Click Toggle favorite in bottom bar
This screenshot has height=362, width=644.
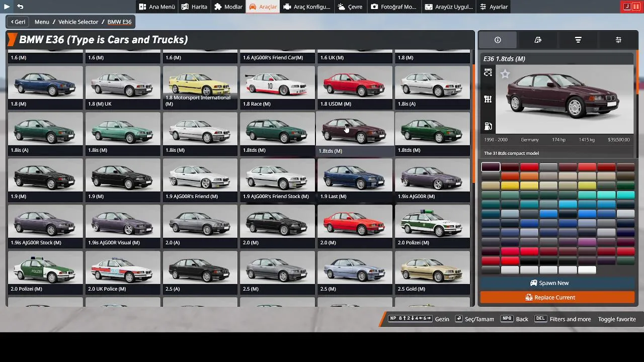[x=617, y=319]
